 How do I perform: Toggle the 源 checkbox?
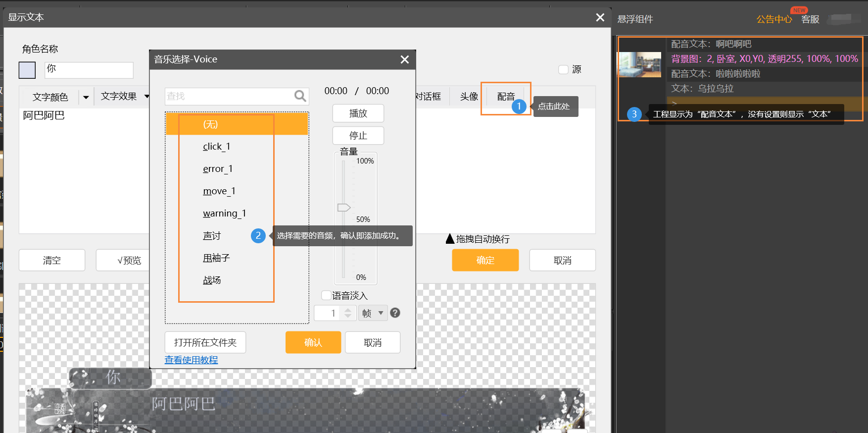coord(563,69)
